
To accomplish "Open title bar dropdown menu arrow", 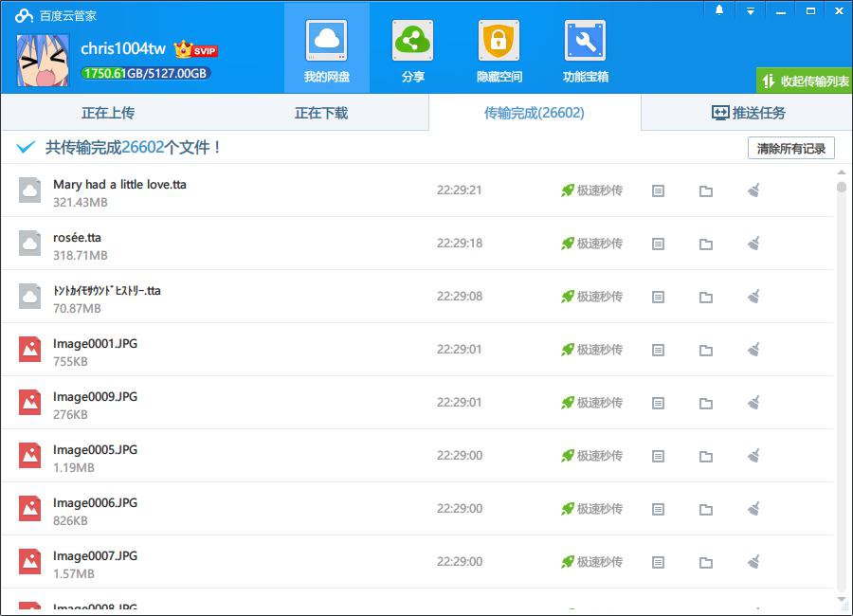I will coord(750,10).
